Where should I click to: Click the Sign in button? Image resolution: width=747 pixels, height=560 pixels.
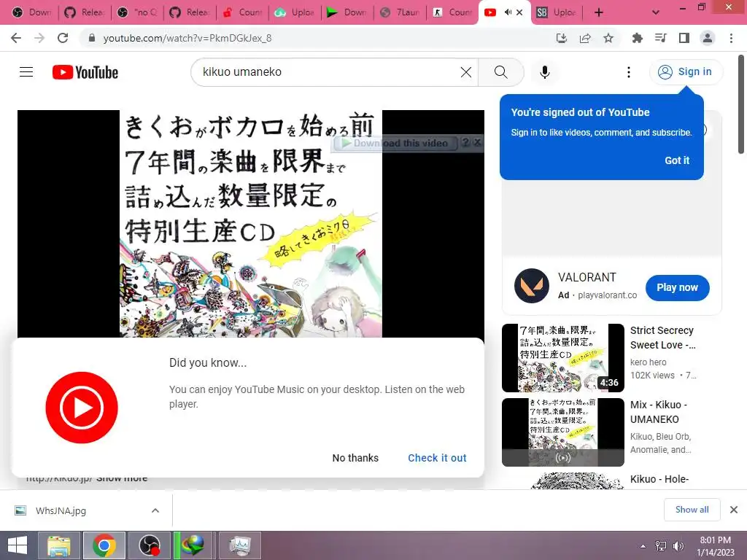pyautogui.click(x=686, y=72)
